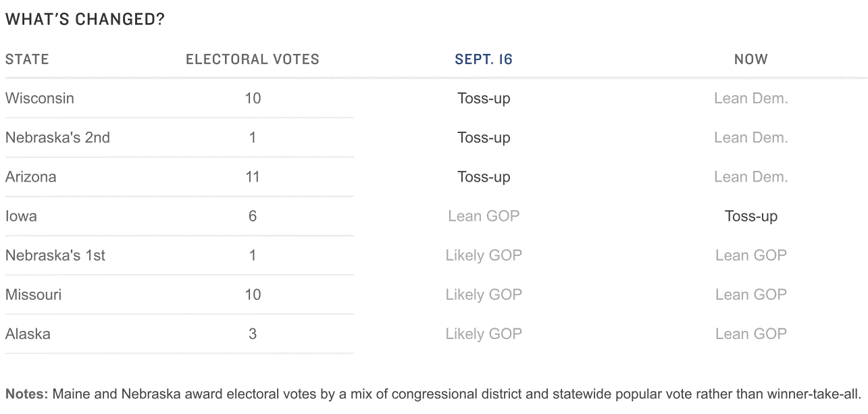Screen dimensions: 868x414
Task: Click Wisconsin's Sept. 16 Toss-up rating
Action: (484, 99)
